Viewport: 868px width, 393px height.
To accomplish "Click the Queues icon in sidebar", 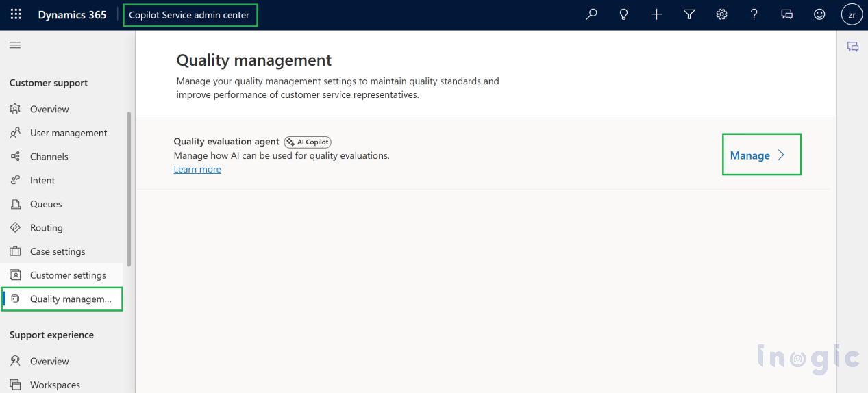I will [15, 204].
